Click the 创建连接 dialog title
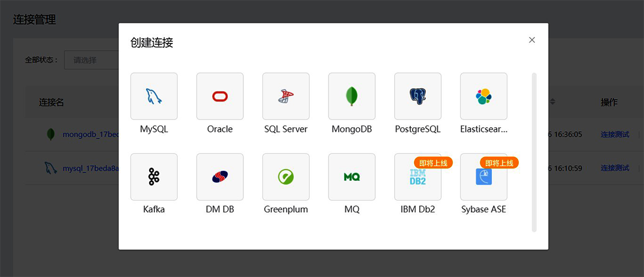 pos(151,43)
